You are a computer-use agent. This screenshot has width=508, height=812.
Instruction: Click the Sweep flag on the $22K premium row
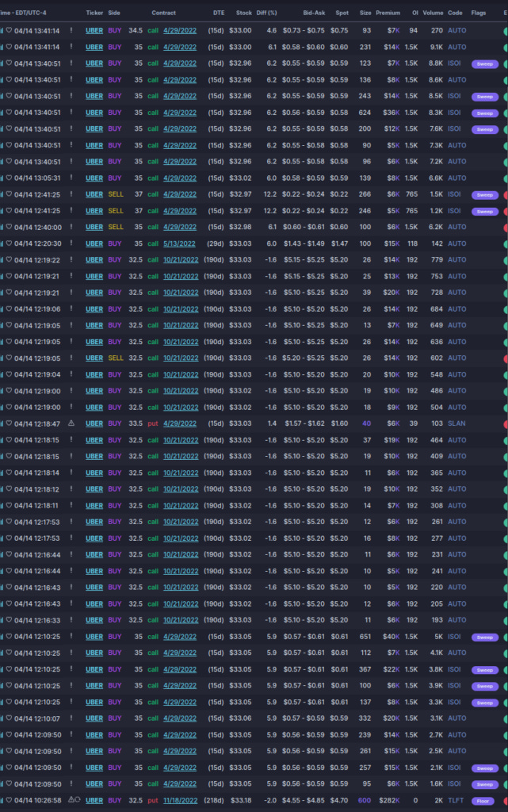(485, 670)
